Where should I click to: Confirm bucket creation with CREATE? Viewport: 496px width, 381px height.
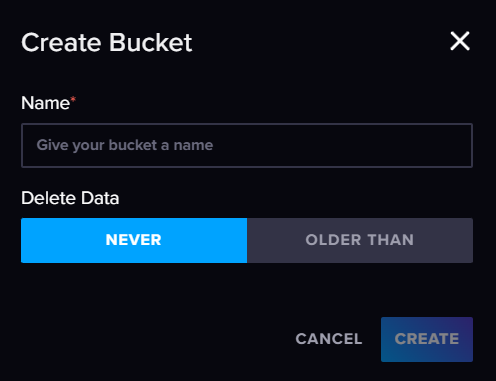click(427, 339)
